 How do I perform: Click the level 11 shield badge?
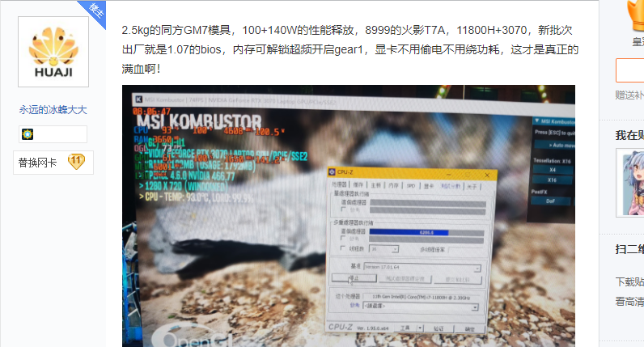76,162
